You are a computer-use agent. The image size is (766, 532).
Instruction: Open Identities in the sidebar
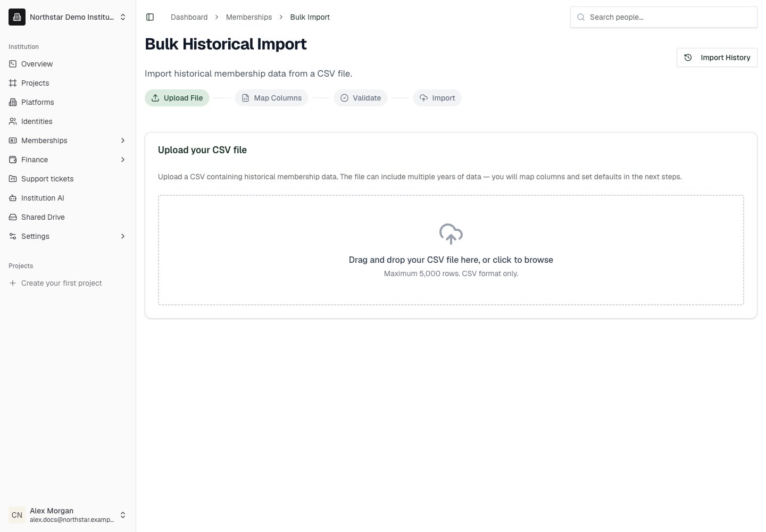(68, 121)
